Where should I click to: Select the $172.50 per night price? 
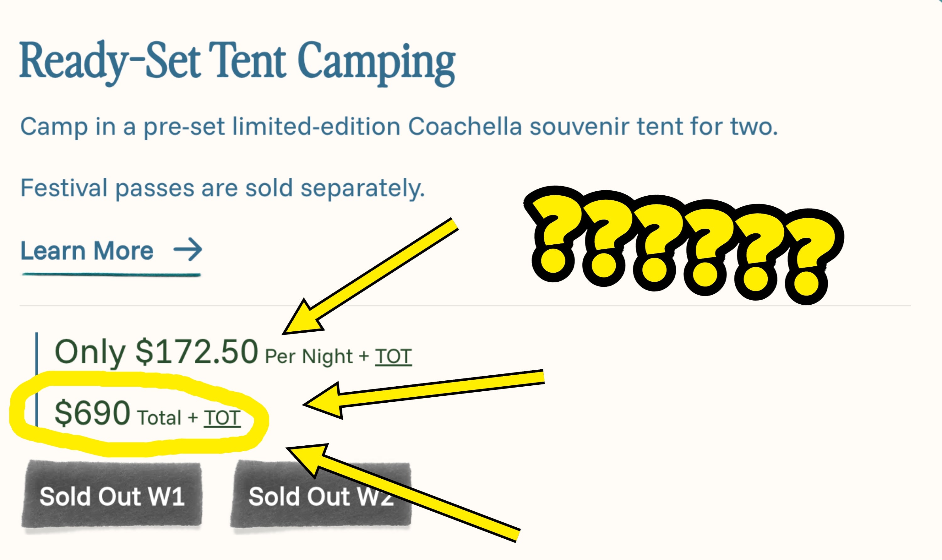(x=196, y=352)
